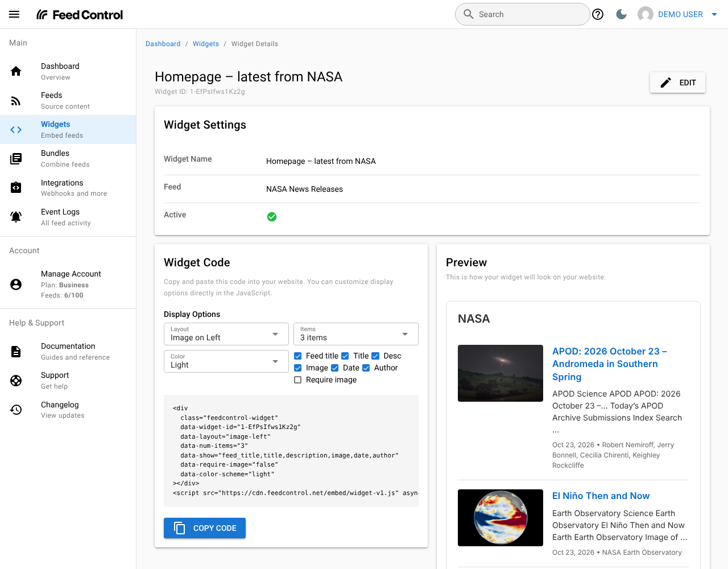Go to Widgets breadcrumb link

click(206, 44)
